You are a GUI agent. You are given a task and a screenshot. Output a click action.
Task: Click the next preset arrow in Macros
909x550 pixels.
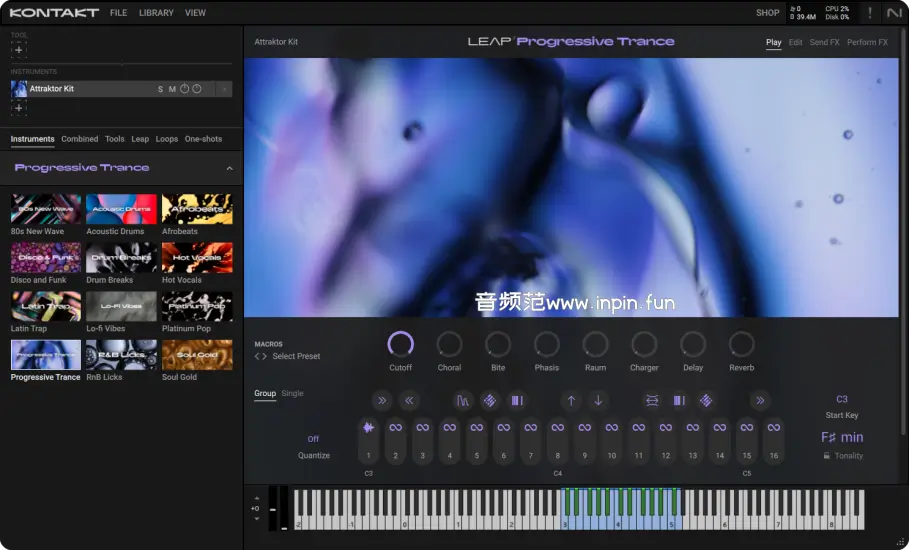(x=264, y=356)
